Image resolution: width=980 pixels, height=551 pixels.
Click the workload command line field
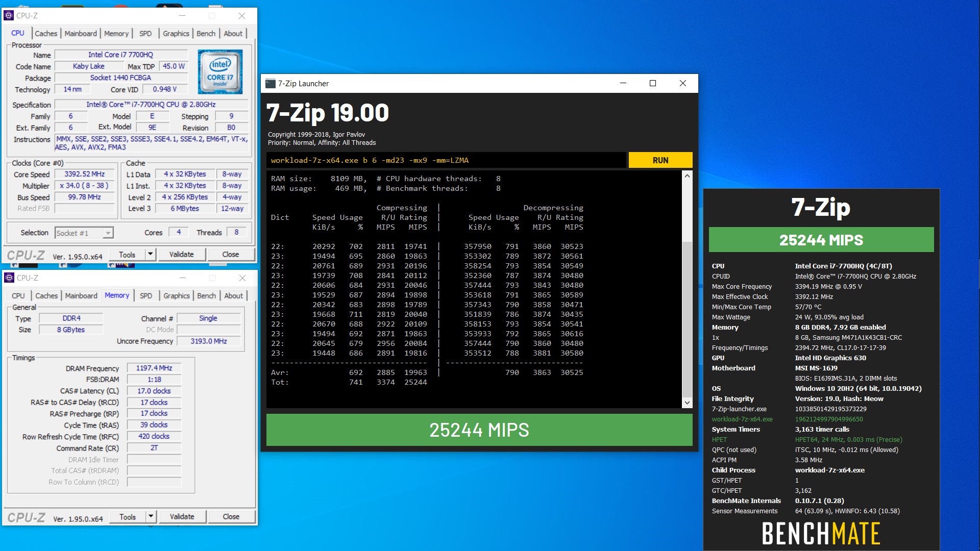[446, 160]
